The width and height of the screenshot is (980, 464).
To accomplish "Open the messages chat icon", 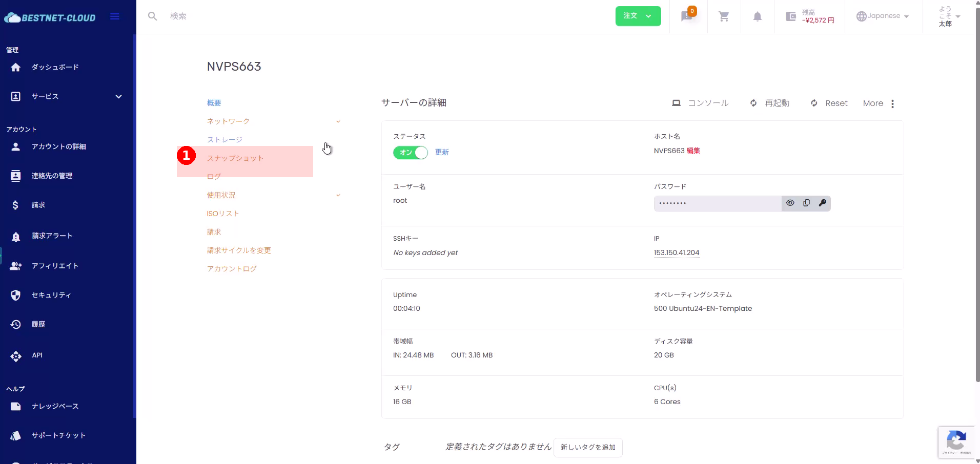I will (x=687, y=16).
